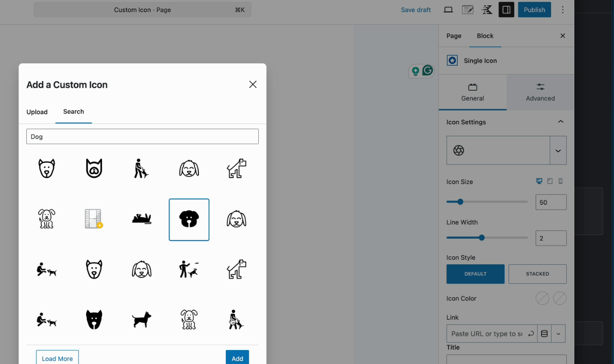Image resolution: width=614 pixels, height=364 pixels.
Task: Click the Link URL input field
Action: [487, 334]
